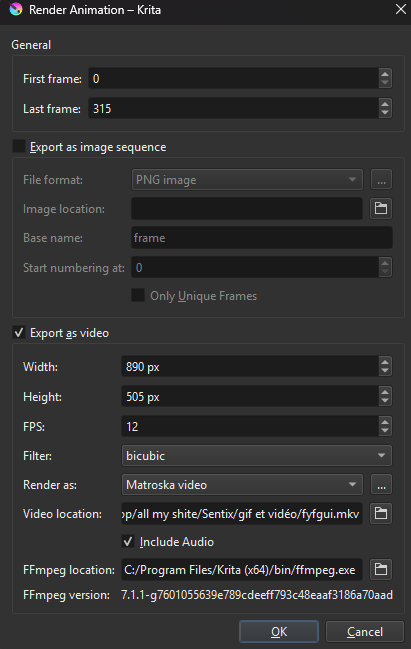
Task: Close the Render Animation dialog window
Action: pyautogui.click(x=400, y=9)
